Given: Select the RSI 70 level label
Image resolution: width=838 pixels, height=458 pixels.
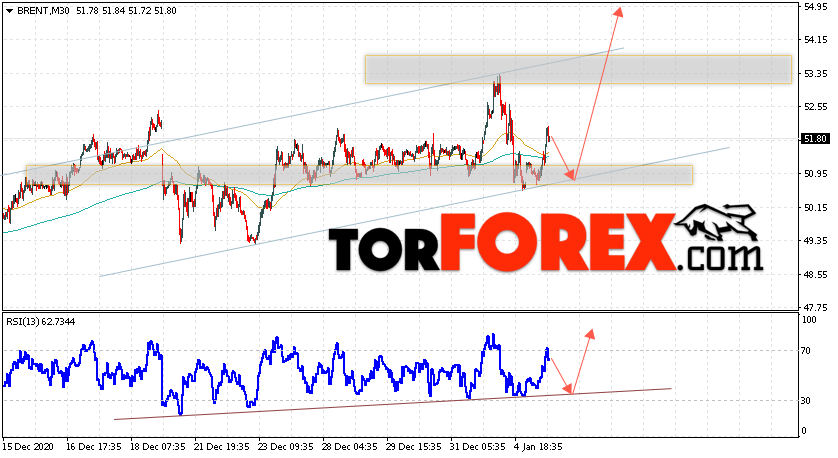Looking at the screenshot, I should [x=807, y=351].
